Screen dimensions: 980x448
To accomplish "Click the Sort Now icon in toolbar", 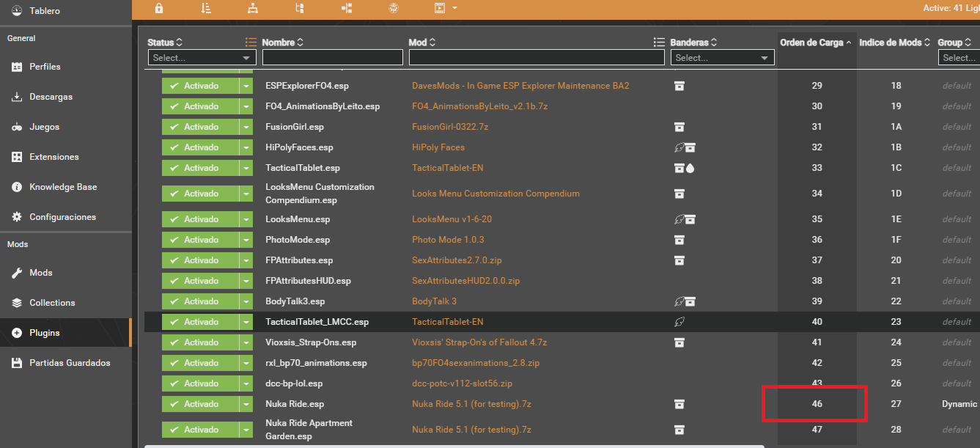I will (x=205, y=8).
